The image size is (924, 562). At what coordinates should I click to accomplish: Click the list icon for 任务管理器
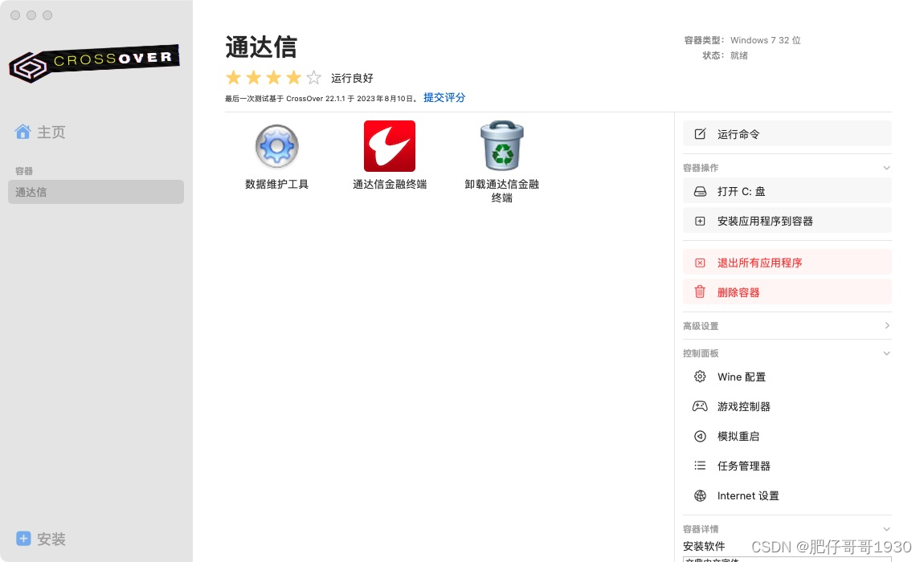pyautogui.click(x=700, y=466)
